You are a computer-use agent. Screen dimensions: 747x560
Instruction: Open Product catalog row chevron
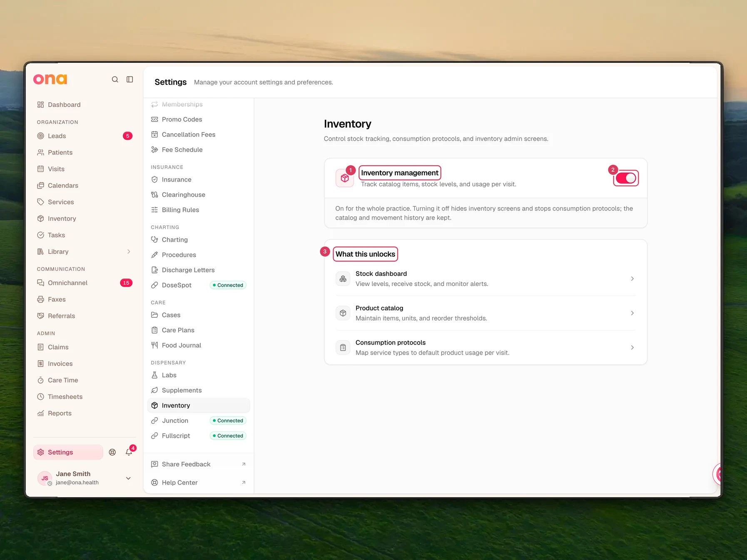tap(632, 313)
